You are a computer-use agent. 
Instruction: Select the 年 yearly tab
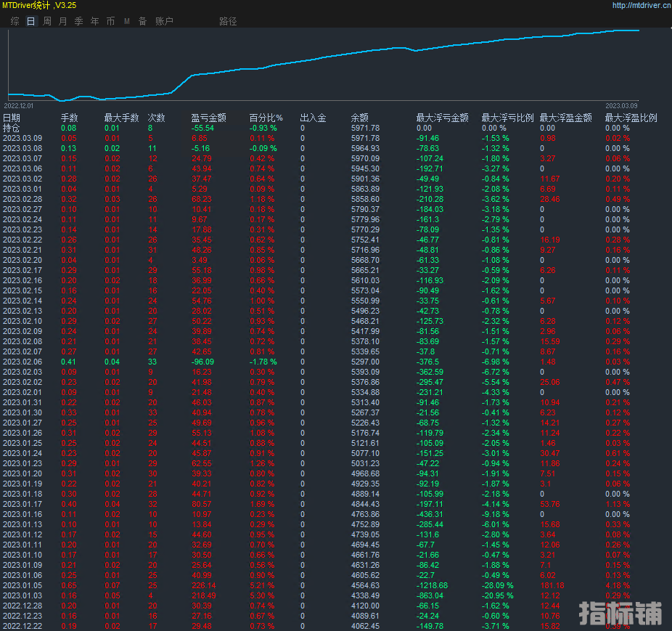(95, 21)
